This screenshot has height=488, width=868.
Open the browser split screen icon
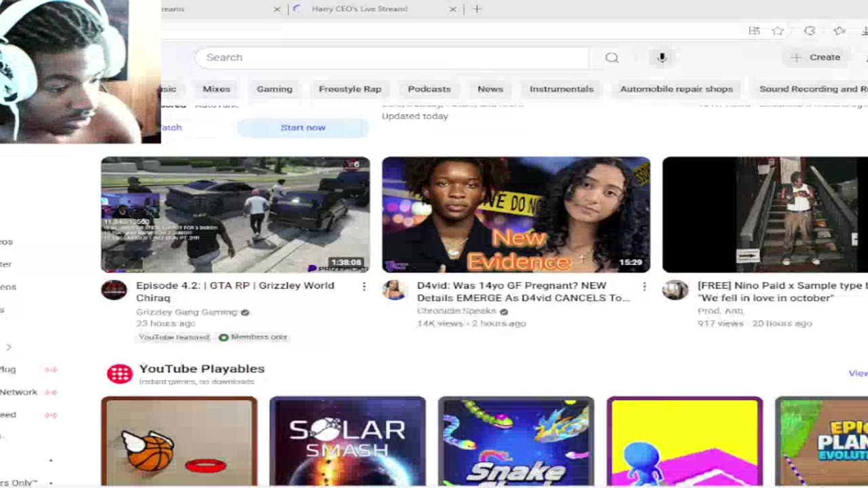click(x=754, y=30)
